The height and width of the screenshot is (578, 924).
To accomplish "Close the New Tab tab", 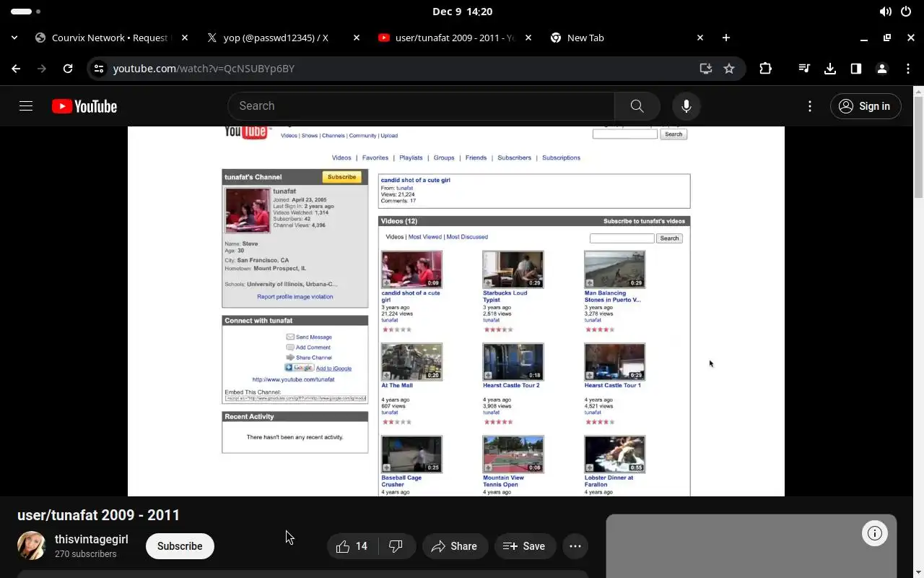I will tap(700, 38).
